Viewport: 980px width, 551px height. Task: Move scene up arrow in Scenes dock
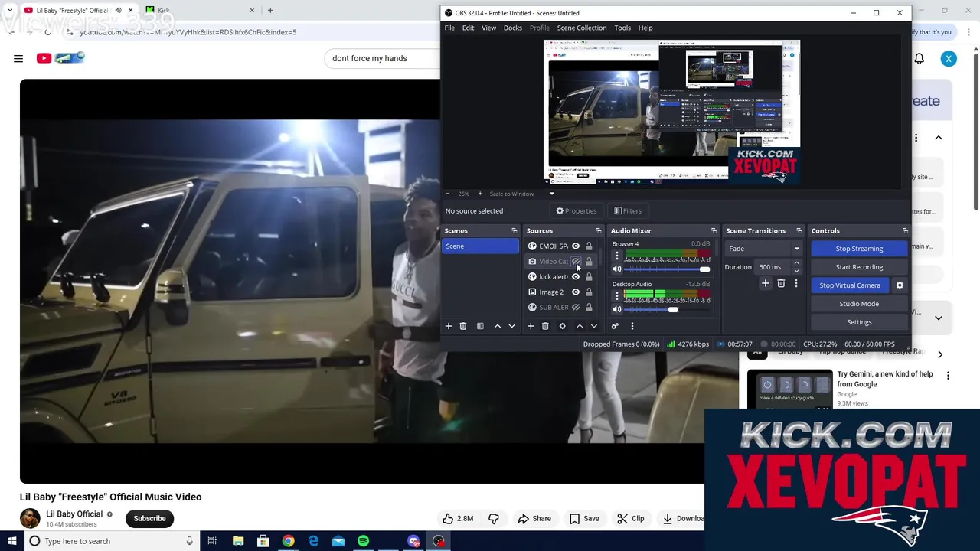498,326
